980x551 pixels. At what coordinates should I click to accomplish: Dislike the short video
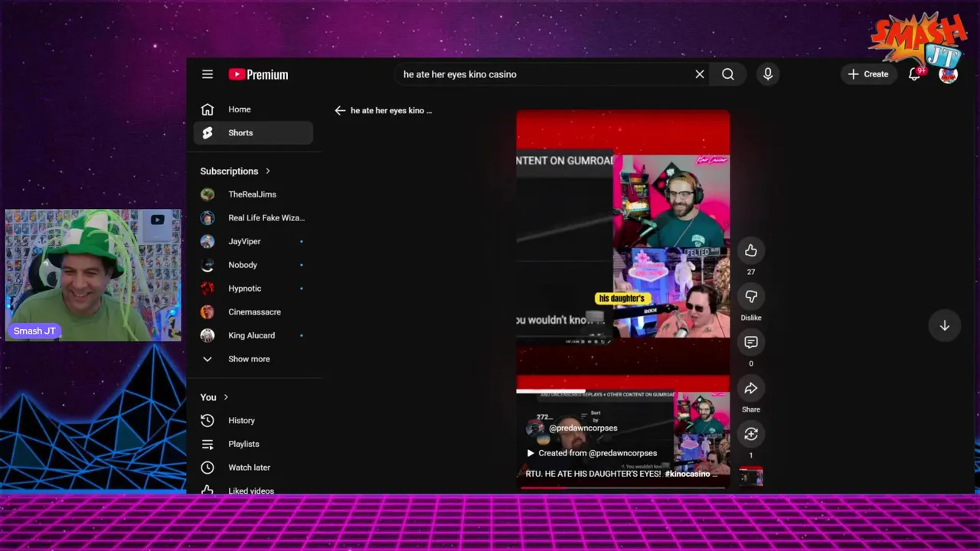point(751,297)
